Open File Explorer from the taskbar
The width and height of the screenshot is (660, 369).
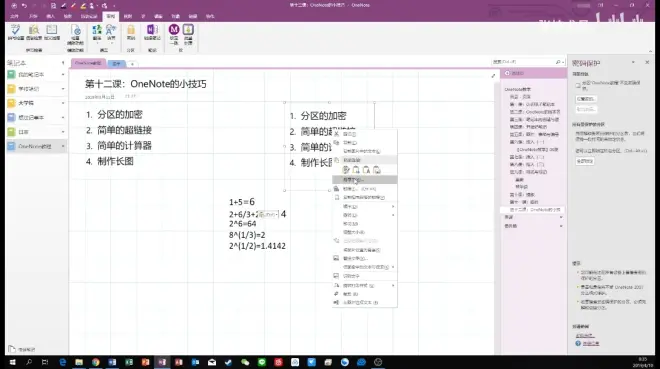pos(79,362)
